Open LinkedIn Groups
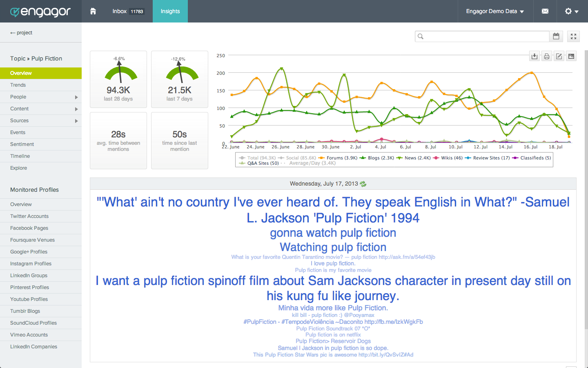This screenshot has height=368, width=588. 41,276
